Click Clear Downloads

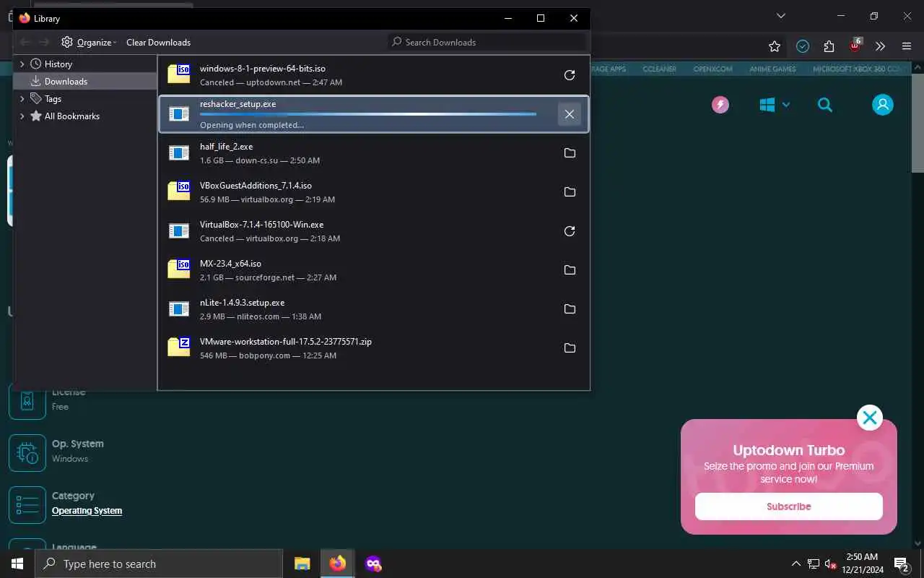coord(158,42)
